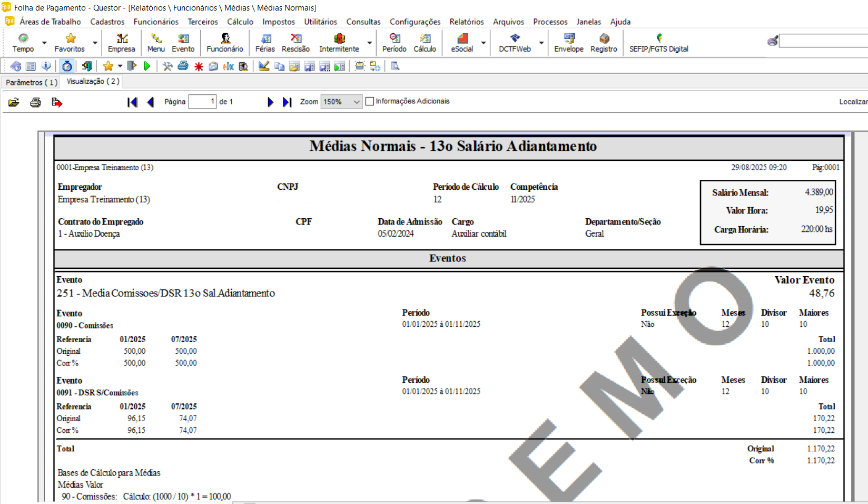Click the SEFIP/FGTS Digital icon
868x504 pixels.
click(x=658, y=42)
